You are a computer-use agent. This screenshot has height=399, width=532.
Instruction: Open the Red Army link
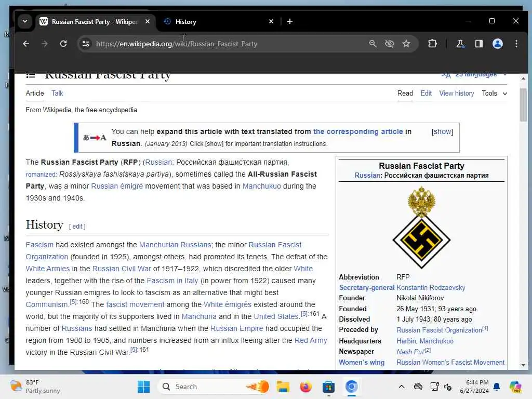(x=311, y=340)
